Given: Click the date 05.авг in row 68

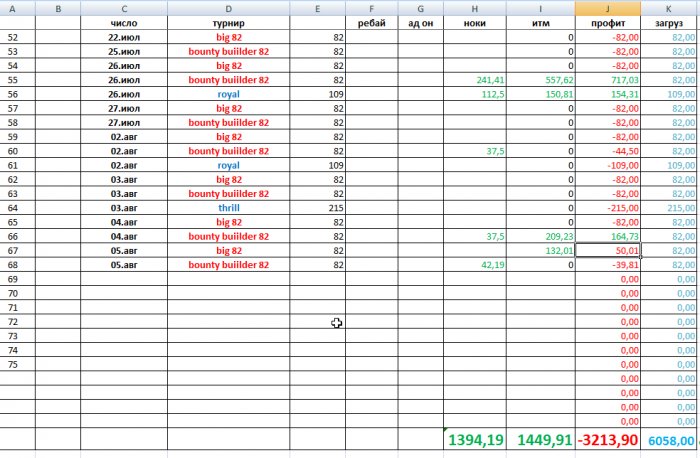Looking at the screenshot, I should click(x=124, y=265).
